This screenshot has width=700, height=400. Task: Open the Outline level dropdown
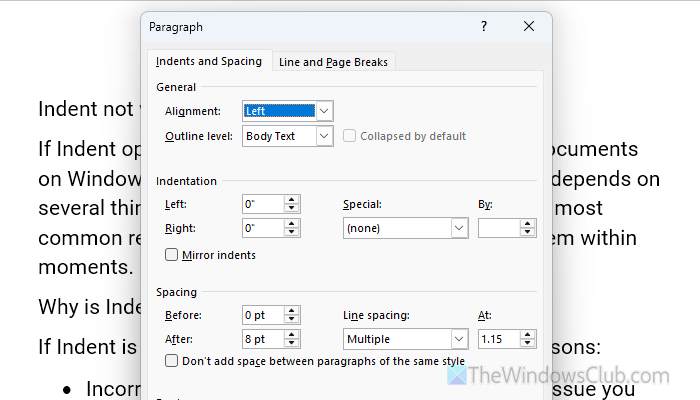[324, 136]
